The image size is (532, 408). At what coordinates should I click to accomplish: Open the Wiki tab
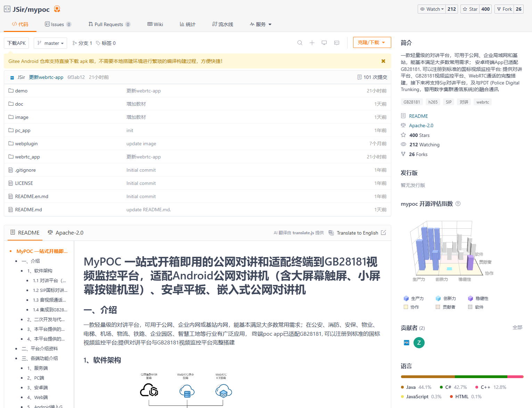click(x=155, y=24)
